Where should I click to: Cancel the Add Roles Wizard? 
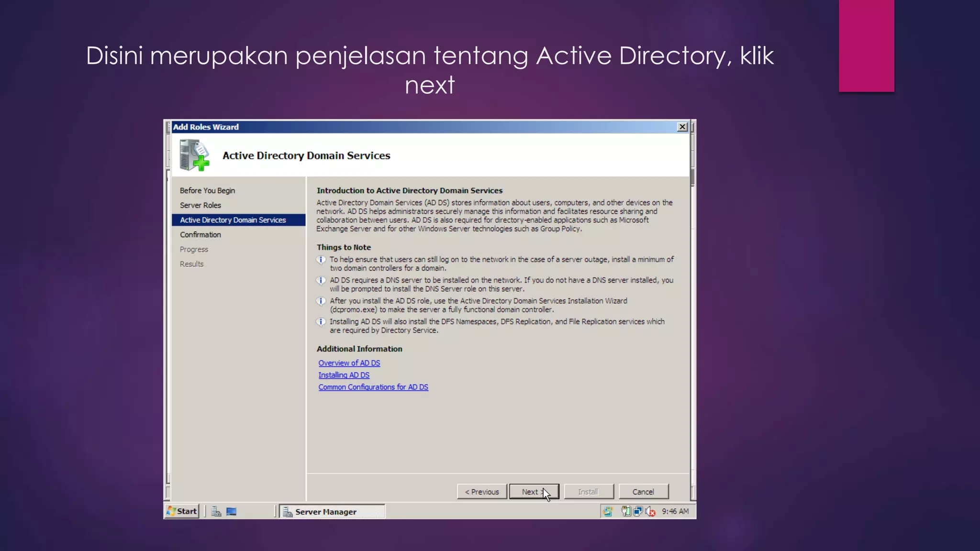(x=644, y=492)
